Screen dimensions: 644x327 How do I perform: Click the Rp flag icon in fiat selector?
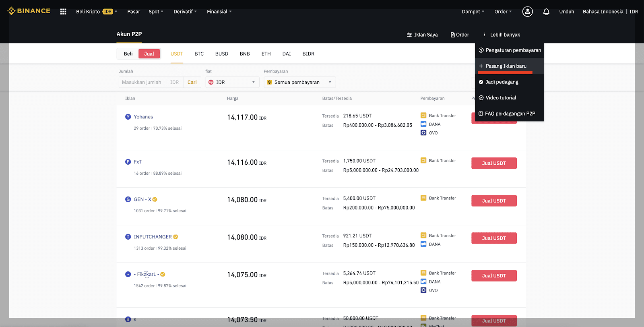(211, 82)
